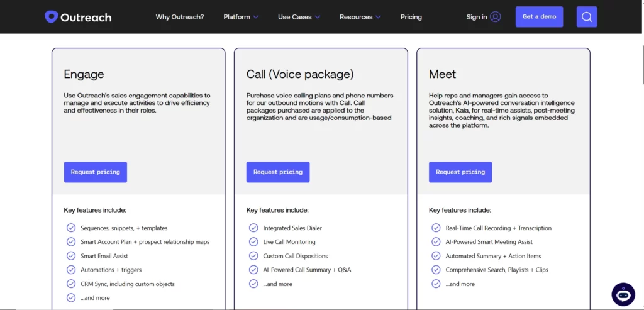The height and width of the screenshot is (310, 644).
Task: Click 'Integrated Sales Dialer' feature text
Action: tap(292, 228)
